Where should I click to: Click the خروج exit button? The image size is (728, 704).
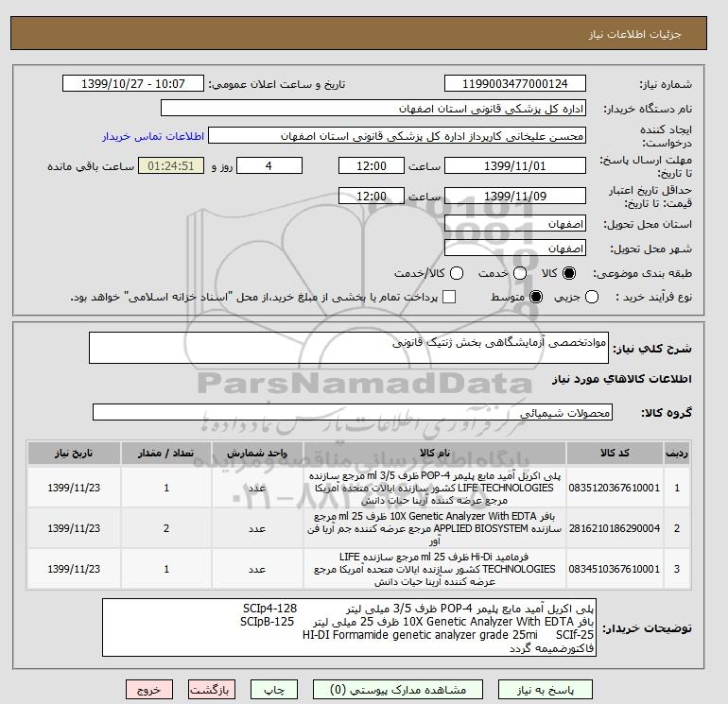tap(149, 690)
